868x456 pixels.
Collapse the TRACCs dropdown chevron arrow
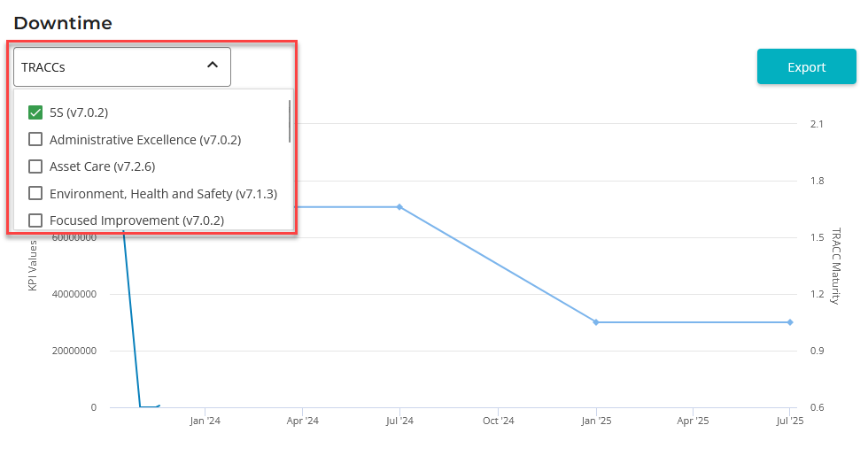point(213,66)
